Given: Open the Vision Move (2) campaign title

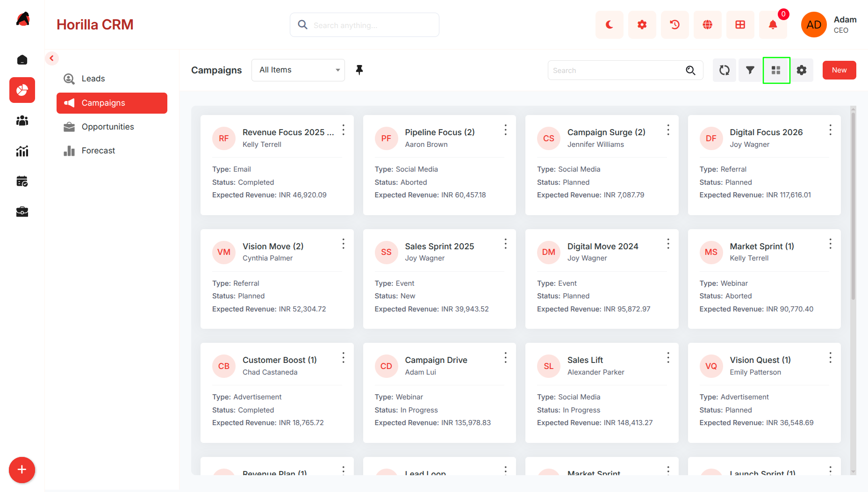Looking at the screenshot, I should [x=273, y=246].
